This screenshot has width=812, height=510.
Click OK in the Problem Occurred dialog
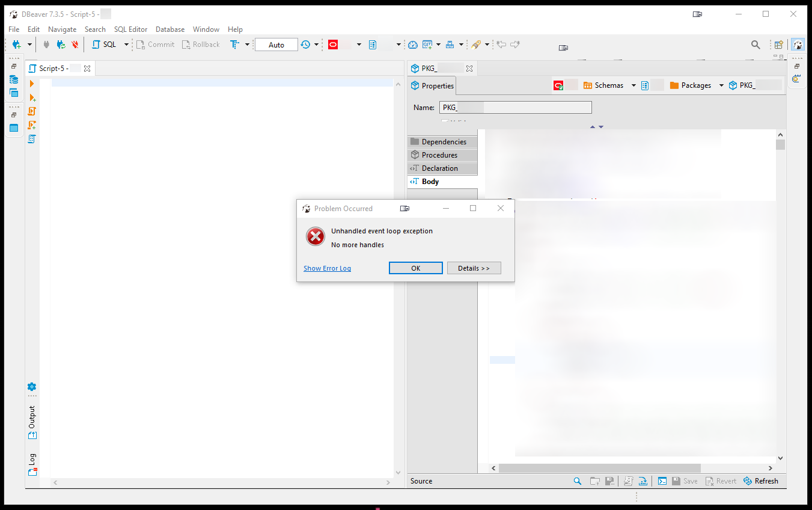tap(415, 268)
